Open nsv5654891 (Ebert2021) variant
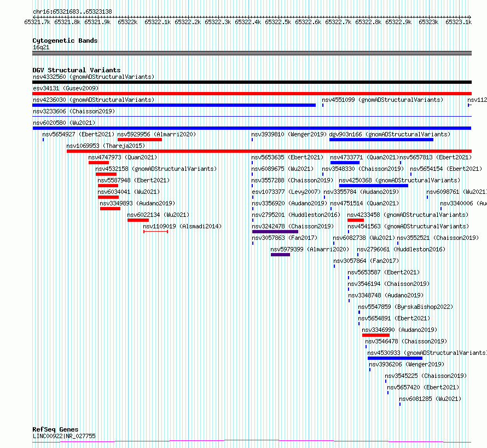The height and width of the screenshot is (448, 487). [x=394, y=318]
